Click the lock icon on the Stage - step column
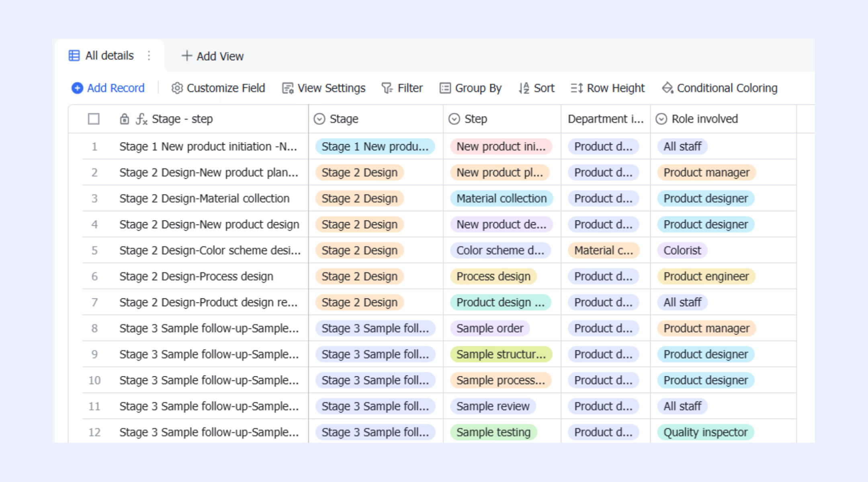 pos(125,119)
